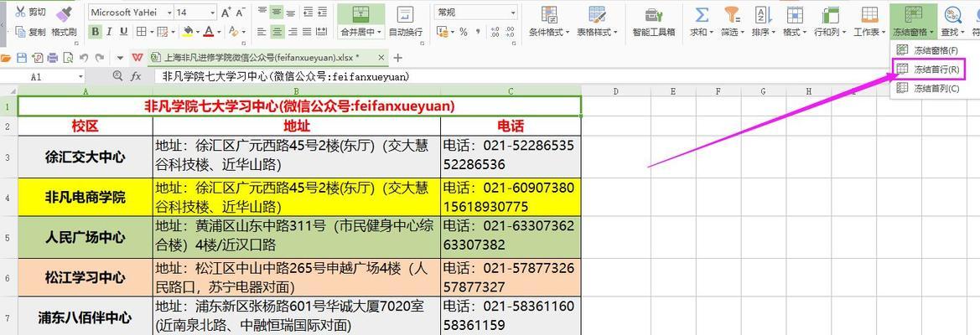Click the Print Preview icon
The image size is (980, 335).
point(68,58)
